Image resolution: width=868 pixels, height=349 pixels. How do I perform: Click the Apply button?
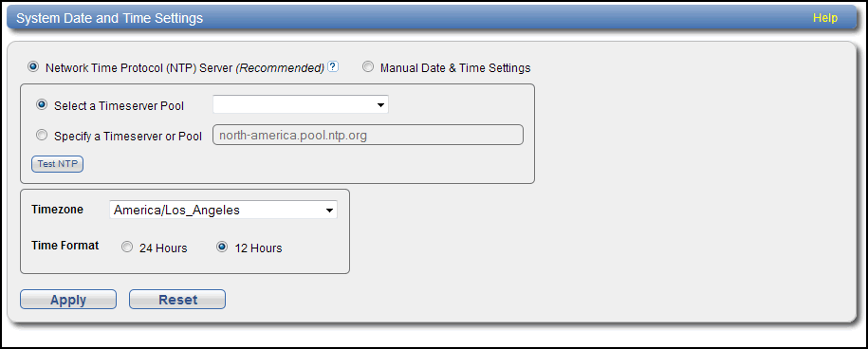[x=68, y=300]
